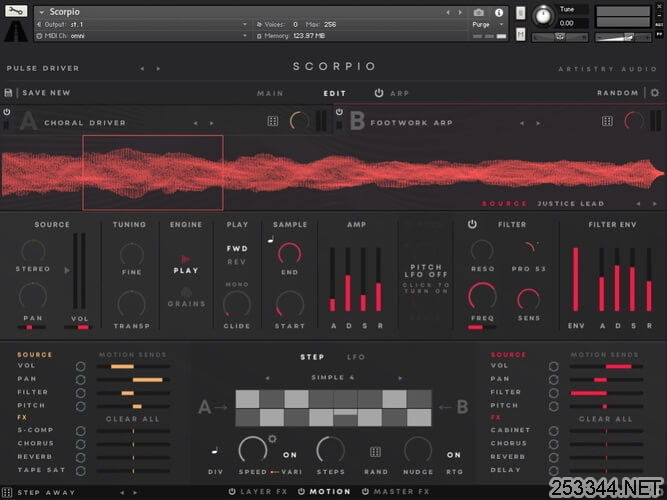Click the DIV note value icon
The height and width of the screenshot is (500, 667).
click(215, 450)
